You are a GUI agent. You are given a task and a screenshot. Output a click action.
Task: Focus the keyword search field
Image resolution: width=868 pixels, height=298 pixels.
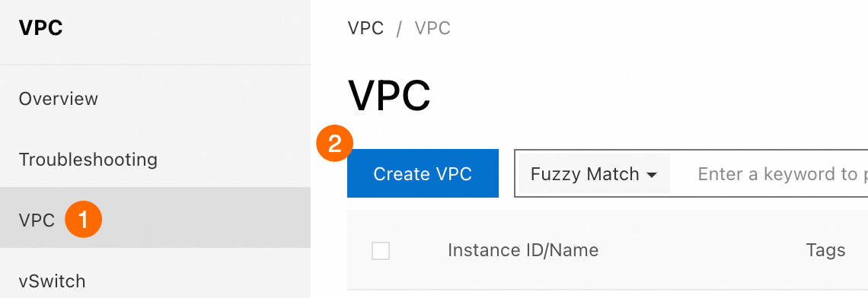pos(770,174)
